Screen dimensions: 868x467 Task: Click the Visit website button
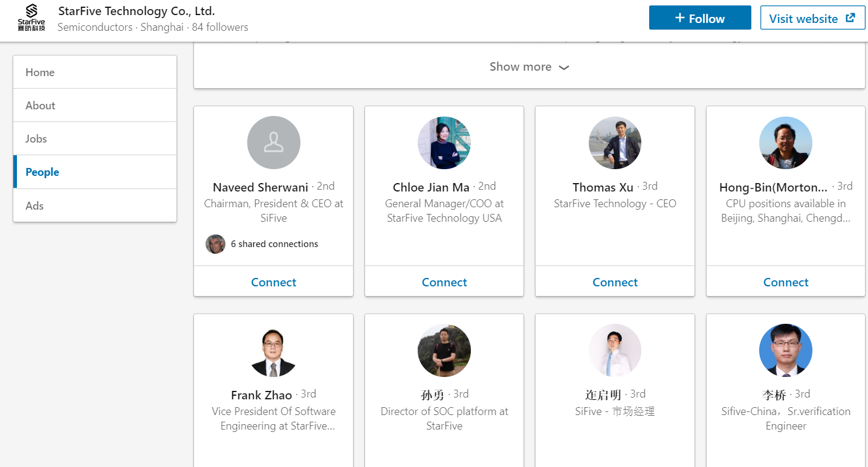(x=812, y=18)
